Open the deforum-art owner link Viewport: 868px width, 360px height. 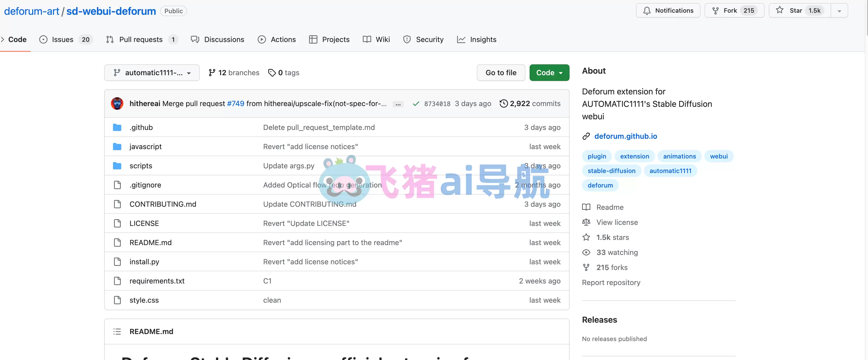click(32, 11)
